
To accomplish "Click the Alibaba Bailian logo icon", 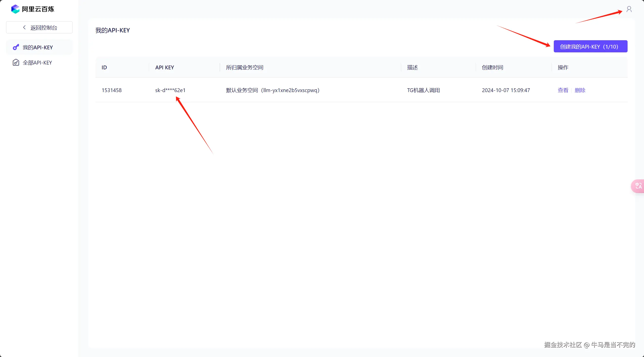I will point(15,9).
